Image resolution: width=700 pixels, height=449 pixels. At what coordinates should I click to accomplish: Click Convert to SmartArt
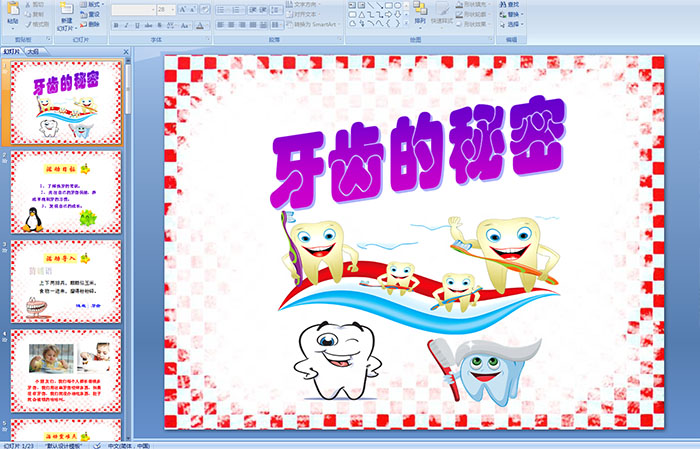[x=313, y=24]
